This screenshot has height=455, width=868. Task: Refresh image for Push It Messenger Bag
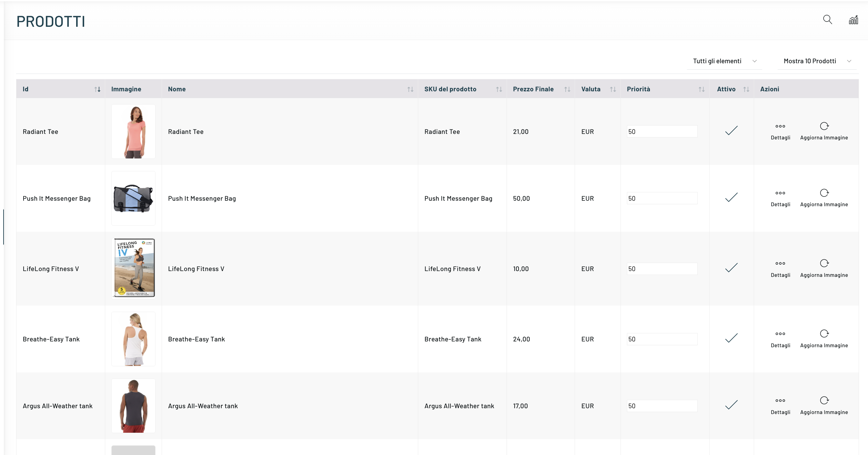tap(824, 197)
